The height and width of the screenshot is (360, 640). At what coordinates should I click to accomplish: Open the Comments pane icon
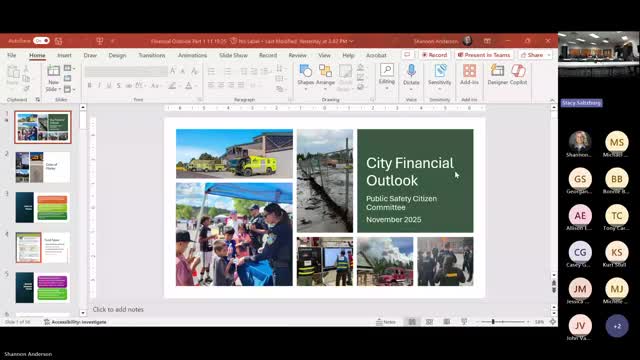(x=407, y=55)
